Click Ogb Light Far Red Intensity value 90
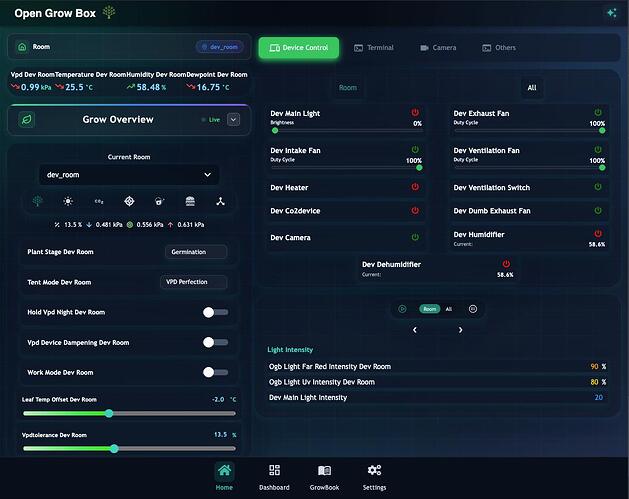Screen dimensions: 629x499 pos(594,367)
